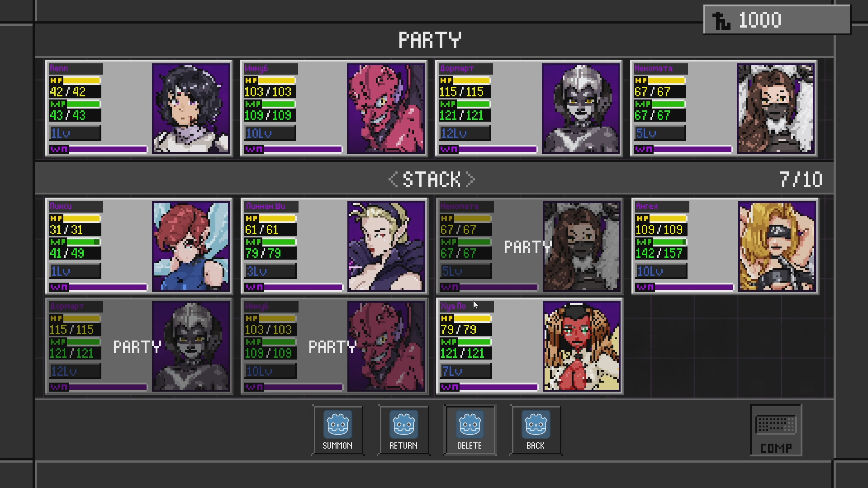
Task: Click the SUMMON button icon
Action: coord(337,424)
